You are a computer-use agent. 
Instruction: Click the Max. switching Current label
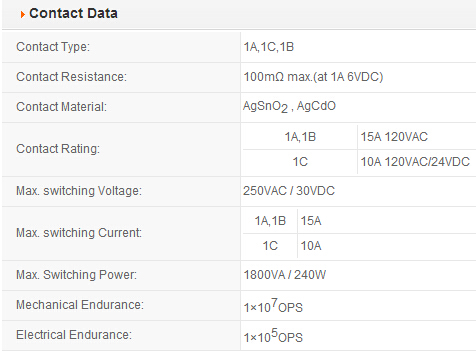[79, 233]
